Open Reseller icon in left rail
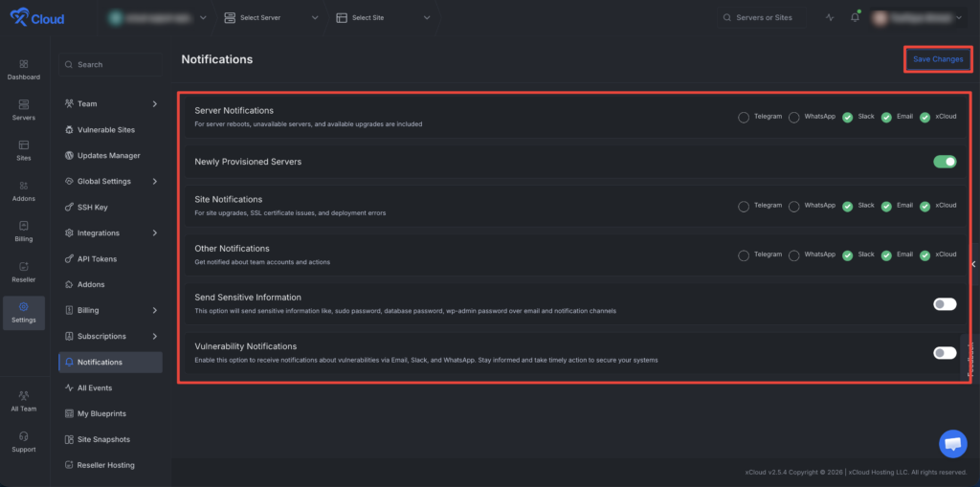This screenshot has height=487, width=980. [24, 272]
